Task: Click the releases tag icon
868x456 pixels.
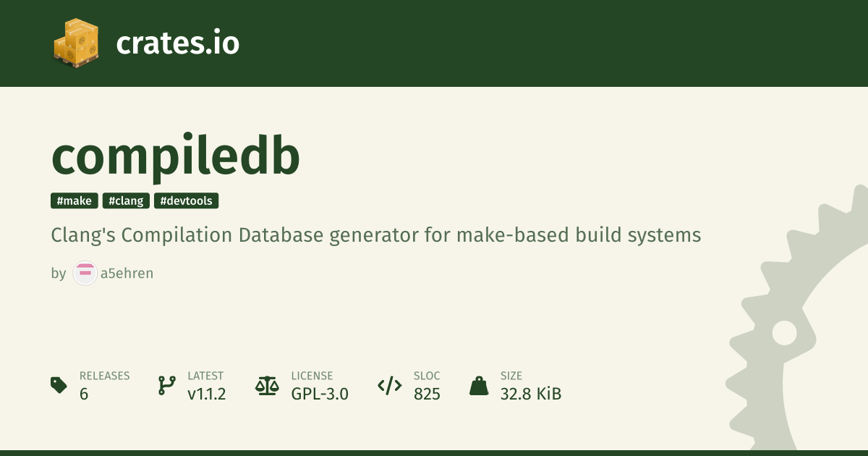Action: (59, 385)
